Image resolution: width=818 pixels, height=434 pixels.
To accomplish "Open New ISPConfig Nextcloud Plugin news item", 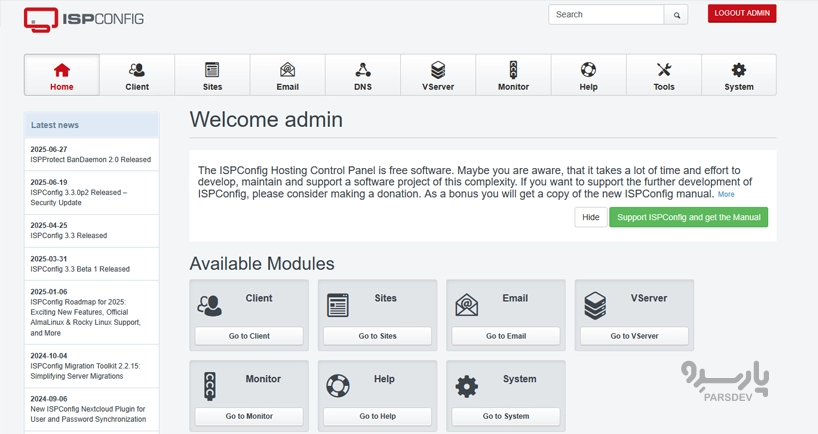I will click(88, 414).
